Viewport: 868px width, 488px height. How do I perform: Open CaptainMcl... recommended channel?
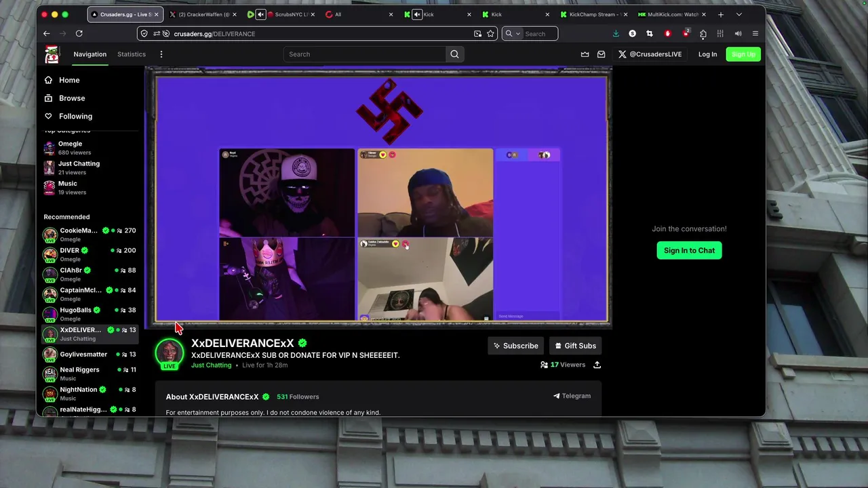(x=90, y=294)
